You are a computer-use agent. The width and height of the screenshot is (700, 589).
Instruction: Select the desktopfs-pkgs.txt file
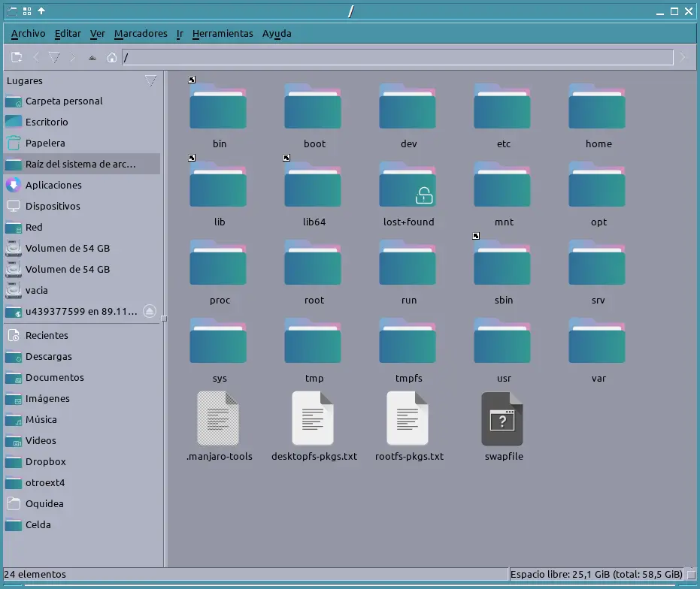coord(314,418)
